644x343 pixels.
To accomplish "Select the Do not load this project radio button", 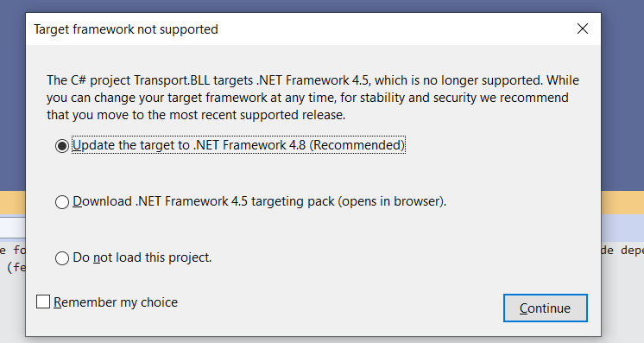I will [x=62, y=257].
